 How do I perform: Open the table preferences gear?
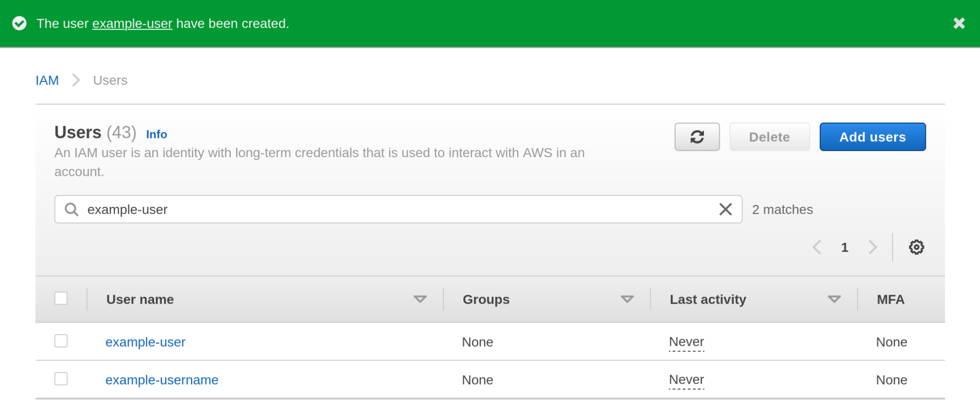916,247
